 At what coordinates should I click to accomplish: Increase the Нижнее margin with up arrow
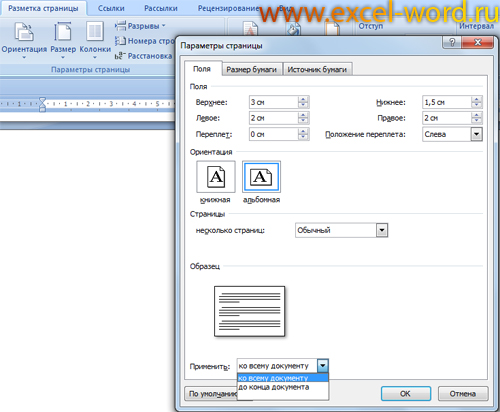[477, 99]
